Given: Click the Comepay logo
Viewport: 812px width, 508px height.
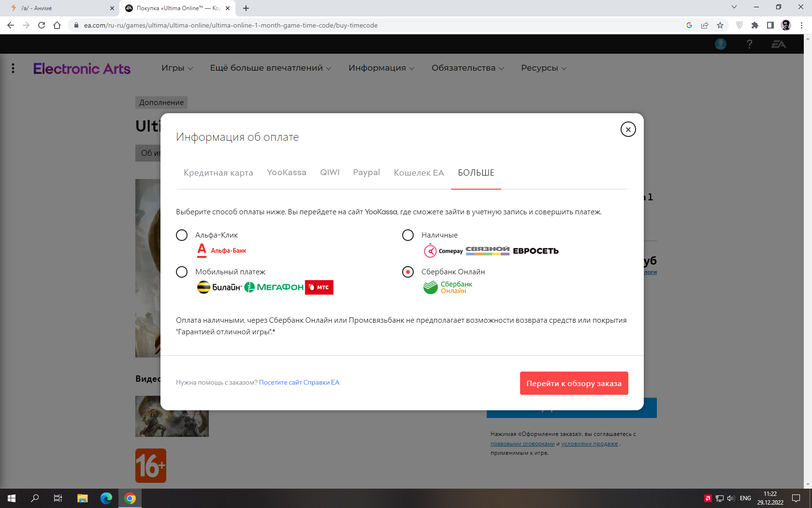Looking at the screenshot, I should coord(443,251).
